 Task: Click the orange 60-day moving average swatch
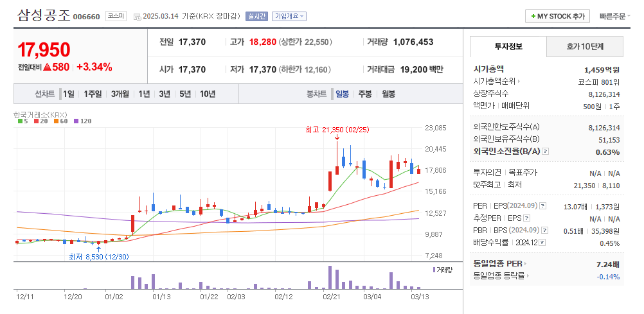tap(55, 121)
